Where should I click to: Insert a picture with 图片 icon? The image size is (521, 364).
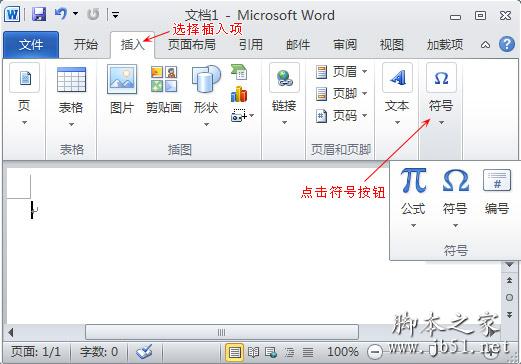[122, 79]
